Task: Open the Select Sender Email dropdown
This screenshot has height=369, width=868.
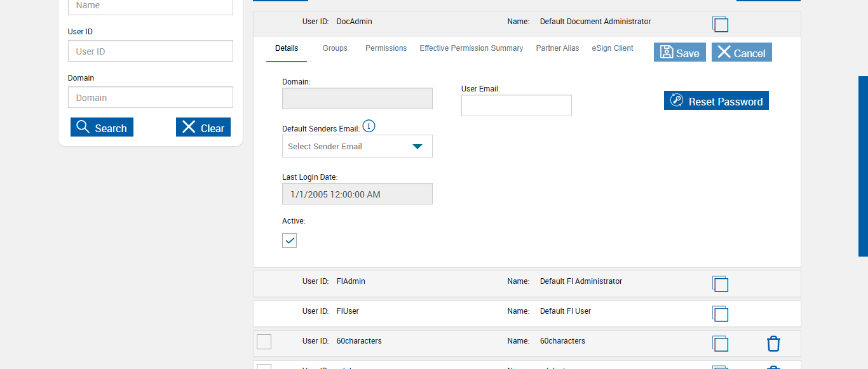Action: pyautogui.click(x=357, y=146)
